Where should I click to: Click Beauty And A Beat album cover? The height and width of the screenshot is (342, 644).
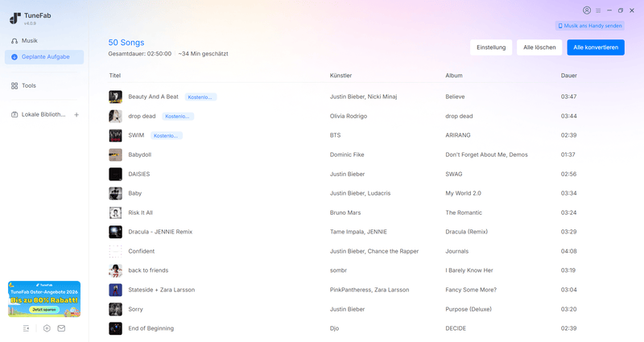pos(115,97)
